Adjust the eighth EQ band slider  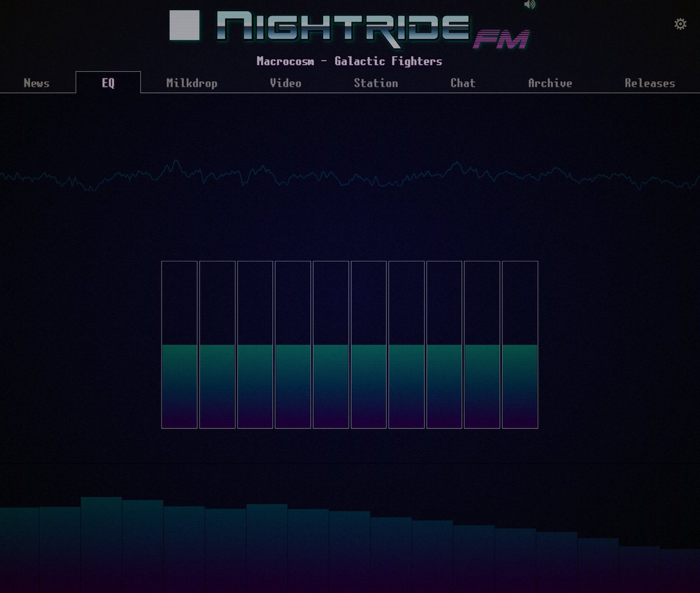[x=444, y=345]
